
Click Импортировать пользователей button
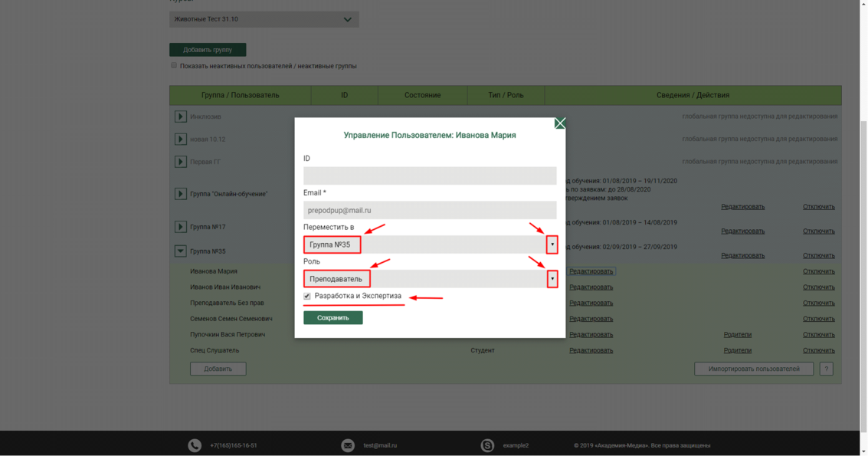(x=754, y=369)
